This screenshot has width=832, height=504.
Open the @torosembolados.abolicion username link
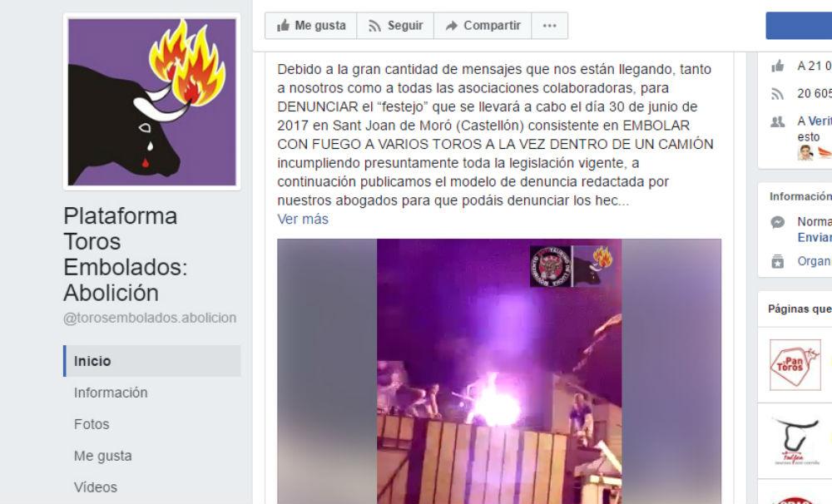point(150,318)
